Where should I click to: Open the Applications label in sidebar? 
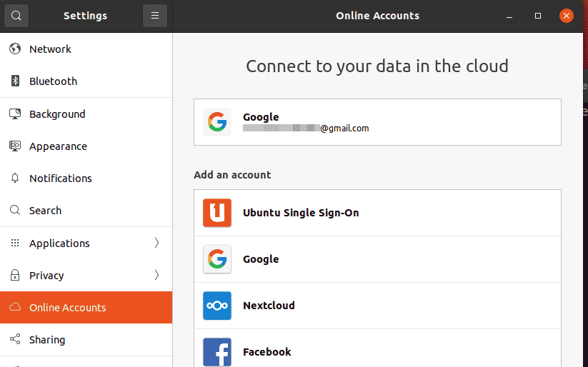(x=59, y=243)
